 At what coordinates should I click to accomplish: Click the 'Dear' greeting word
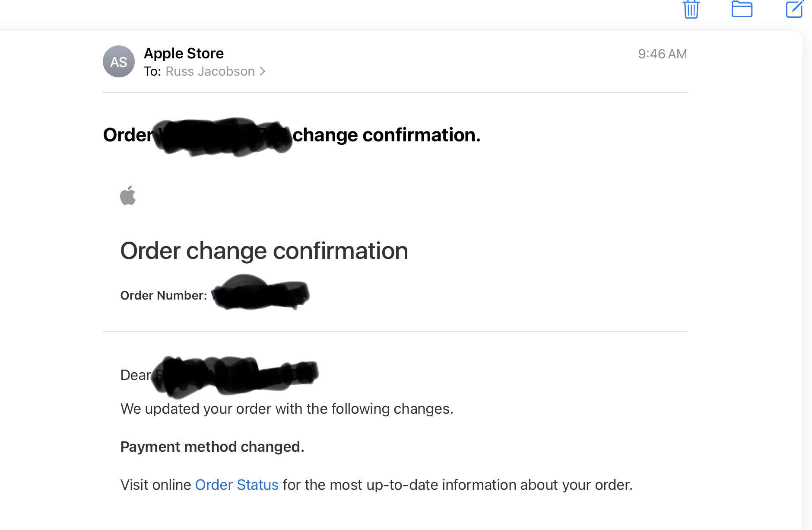pos(135,375)
